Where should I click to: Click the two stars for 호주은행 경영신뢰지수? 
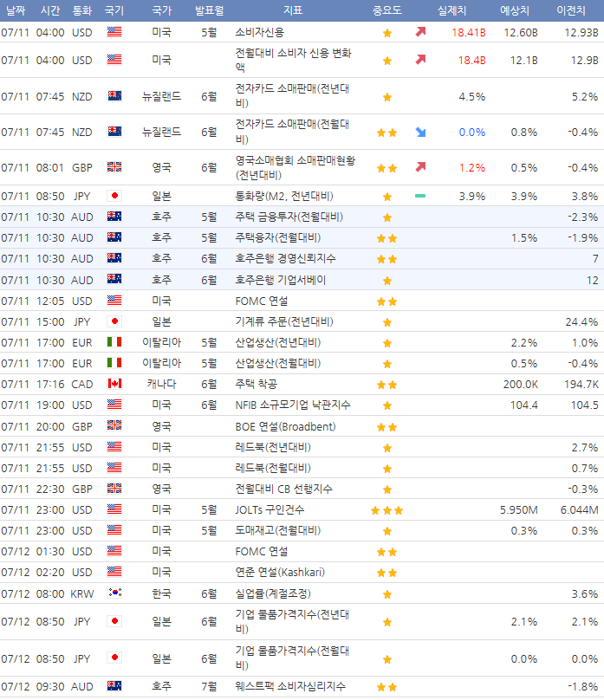387,259
